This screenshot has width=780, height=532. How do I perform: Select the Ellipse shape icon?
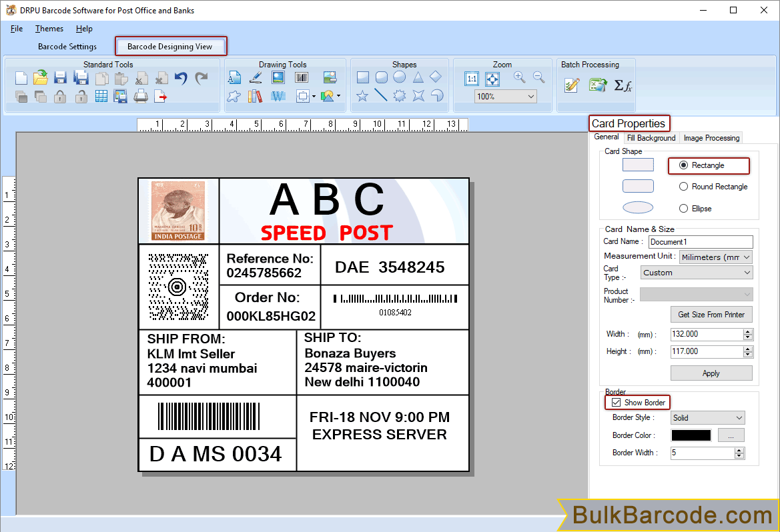[x=400, y=77]
